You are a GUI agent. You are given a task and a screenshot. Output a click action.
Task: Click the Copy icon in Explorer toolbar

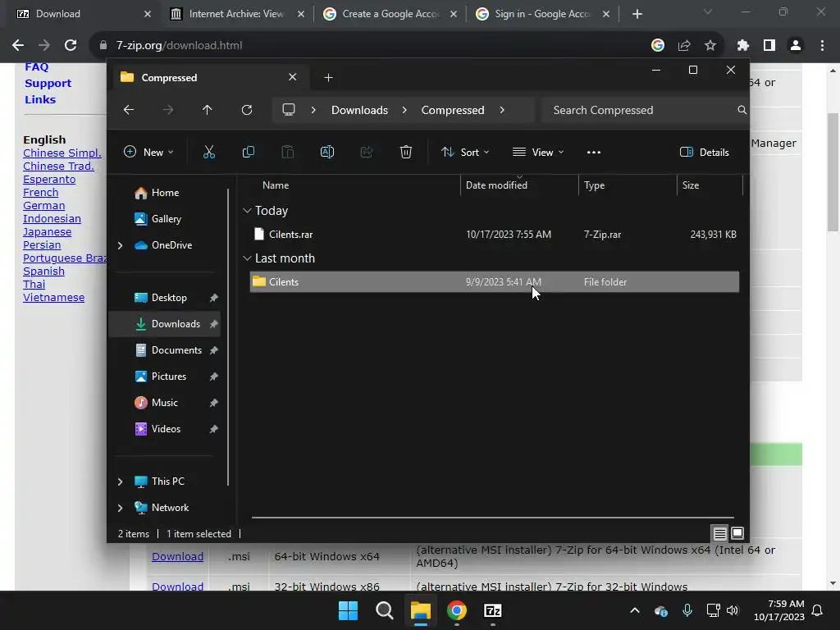(x=248, y=152)
